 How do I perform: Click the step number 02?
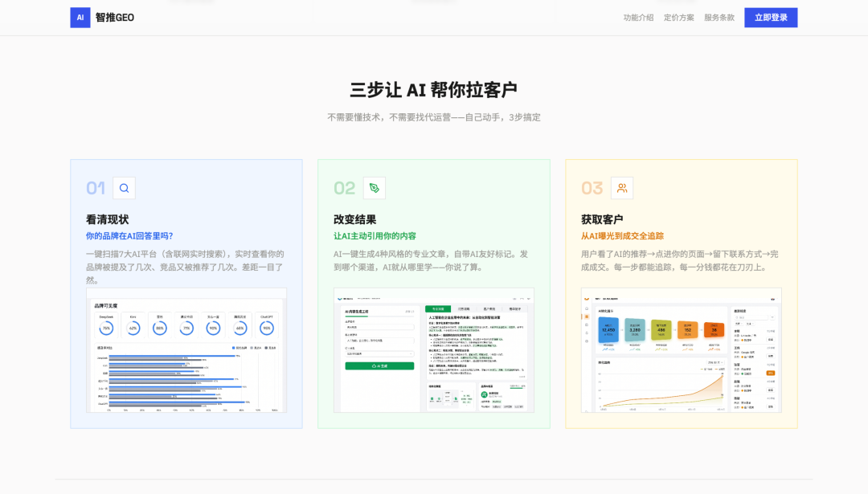344,188
